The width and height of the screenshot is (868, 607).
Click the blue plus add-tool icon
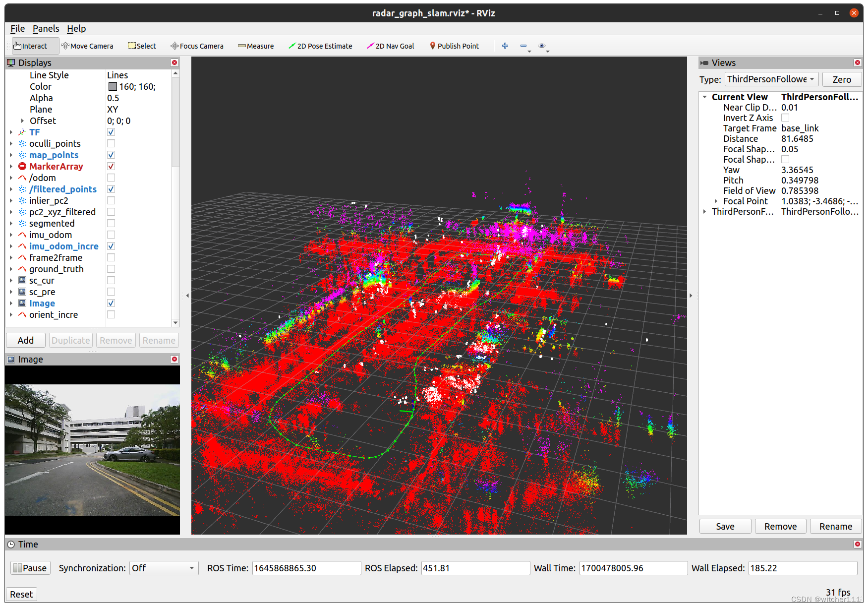point(505,46)
